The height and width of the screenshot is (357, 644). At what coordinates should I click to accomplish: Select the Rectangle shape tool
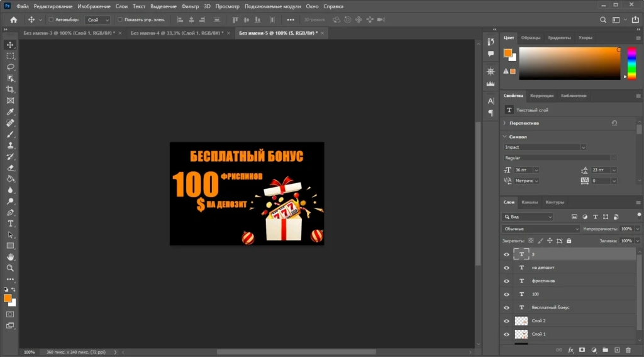tap(10, 246)
